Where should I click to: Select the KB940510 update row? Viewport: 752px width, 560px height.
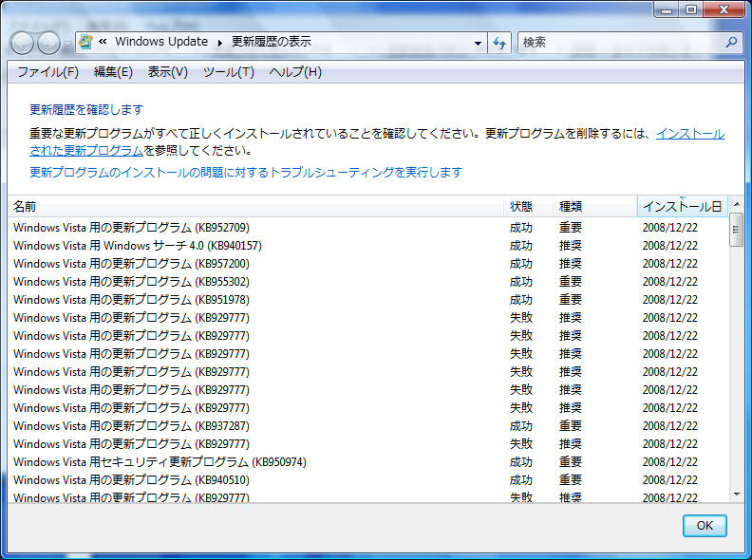coord(368,480)
